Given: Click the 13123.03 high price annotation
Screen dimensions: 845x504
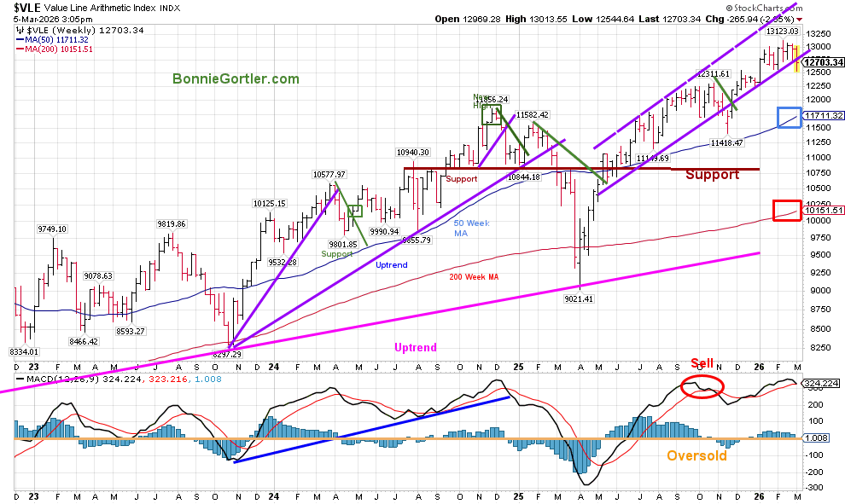Looking at the screenshot, I should (x=781, y=32).
